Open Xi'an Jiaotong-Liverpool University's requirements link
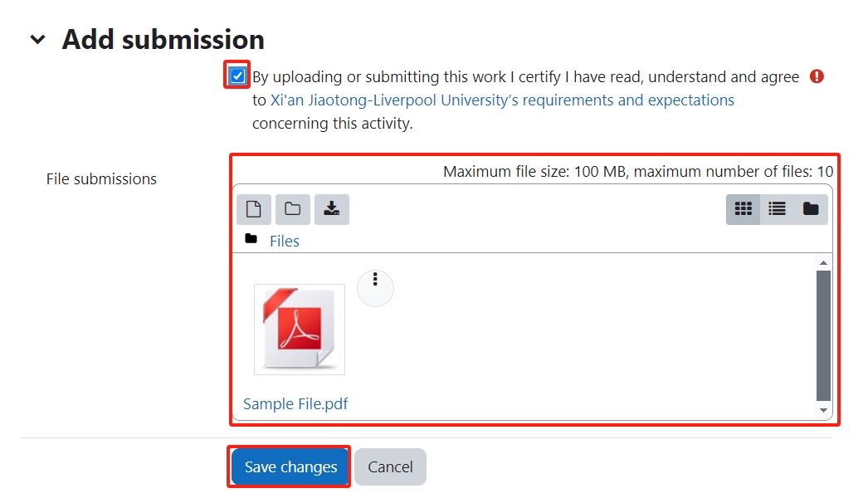 pos(501,100)
